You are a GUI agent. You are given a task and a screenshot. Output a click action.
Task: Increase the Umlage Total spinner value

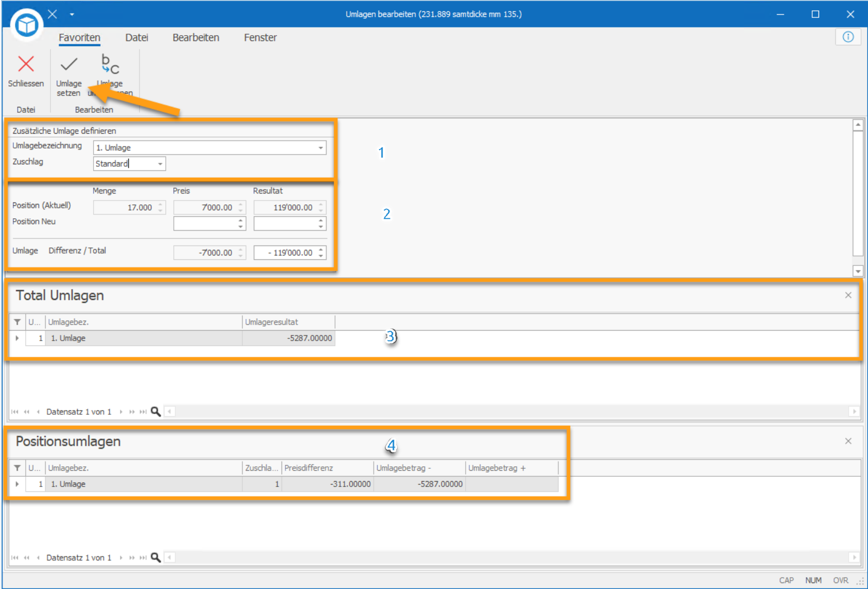pyautogui.click(x=321, y=249)
